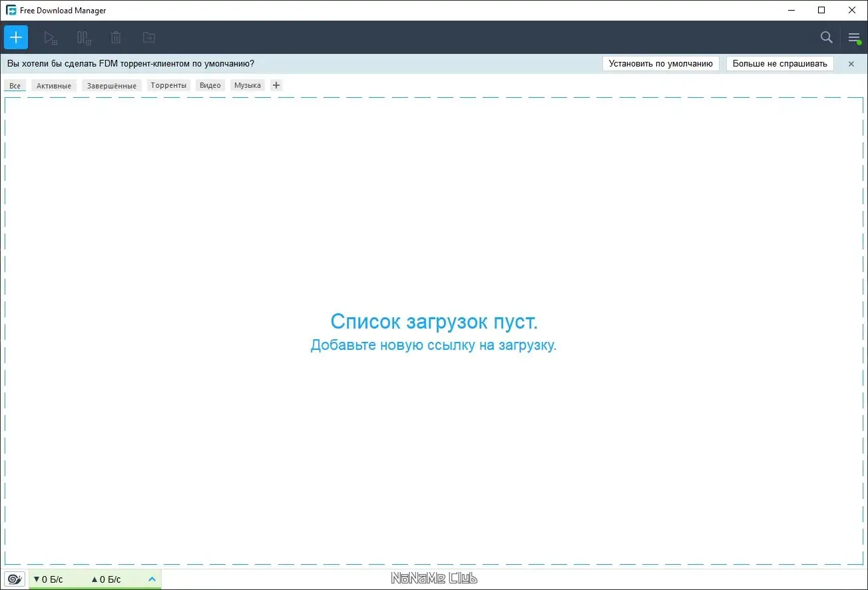
Task: Click Установить по умолчанию button
Action: (661, 64)
